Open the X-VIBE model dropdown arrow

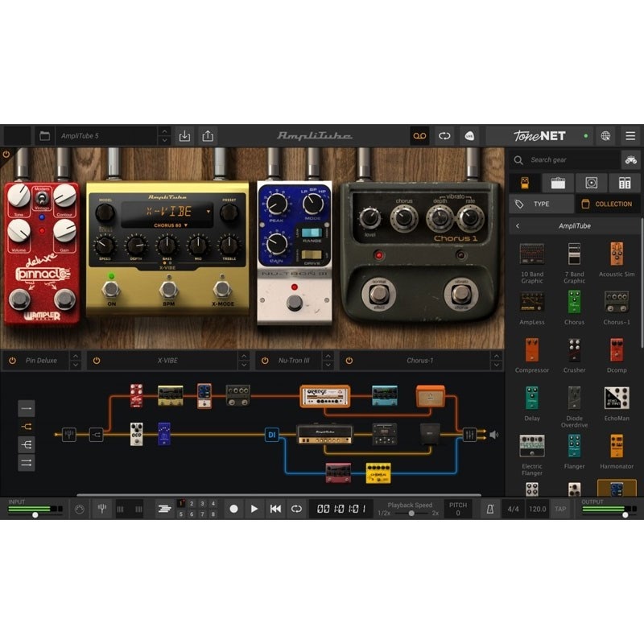coord(208,212)
